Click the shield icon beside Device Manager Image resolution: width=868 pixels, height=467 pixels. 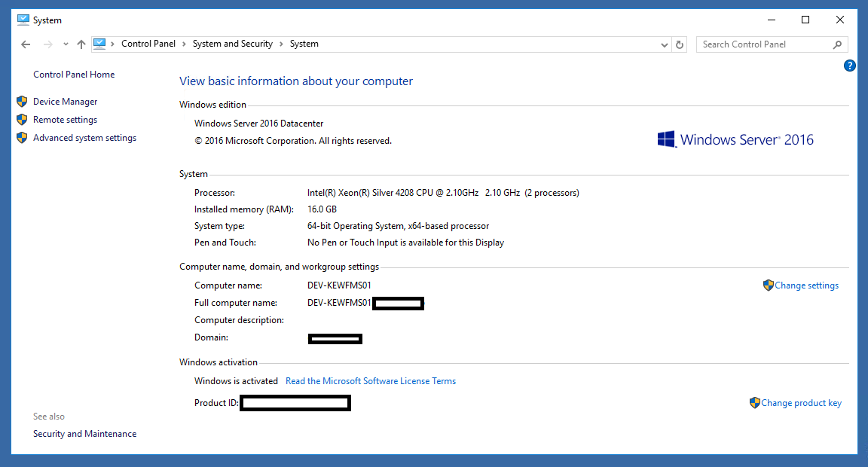click(22, 102)
